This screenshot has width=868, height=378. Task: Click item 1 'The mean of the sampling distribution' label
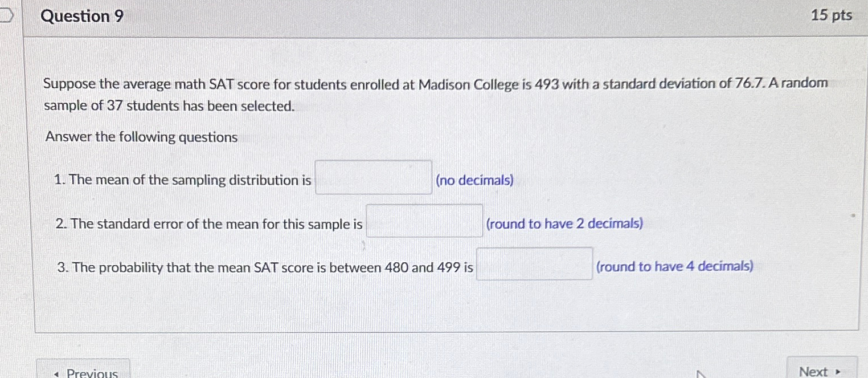[183, 181]
